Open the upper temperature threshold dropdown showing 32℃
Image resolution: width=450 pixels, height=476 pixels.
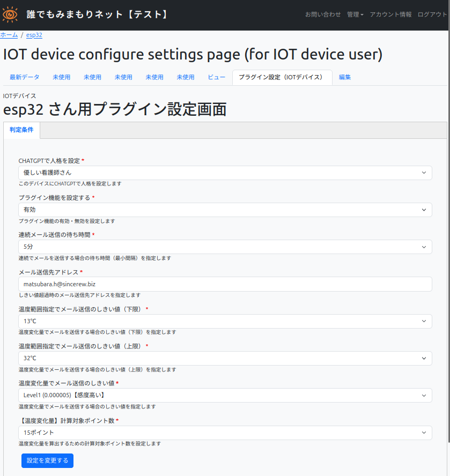[x=225, y=358]
